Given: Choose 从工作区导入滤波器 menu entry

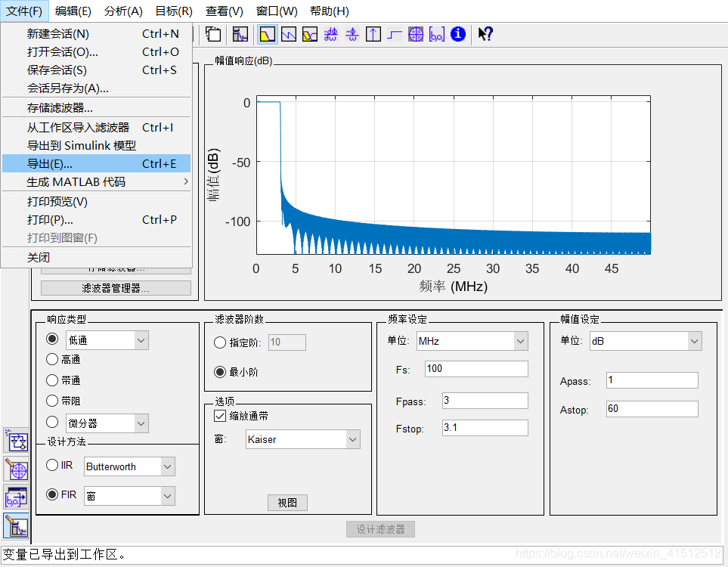Looking at the screenshot, I should (97, 127).
